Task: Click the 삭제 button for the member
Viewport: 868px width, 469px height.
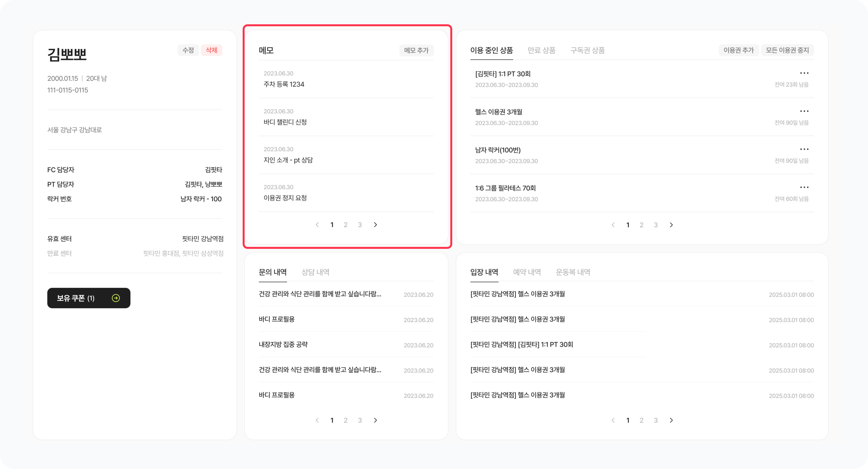Action: click(211, 50)
